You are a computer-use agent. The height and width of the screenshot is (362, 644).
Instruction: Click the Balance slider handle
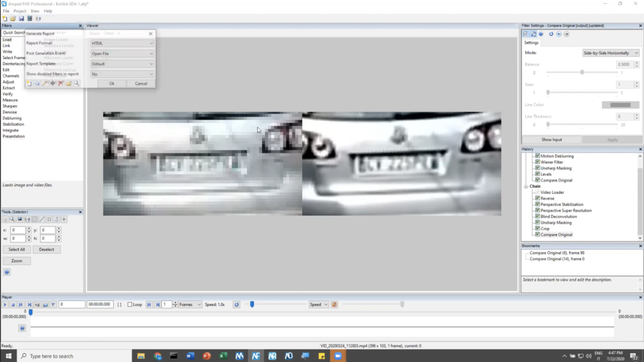point(582,72)
